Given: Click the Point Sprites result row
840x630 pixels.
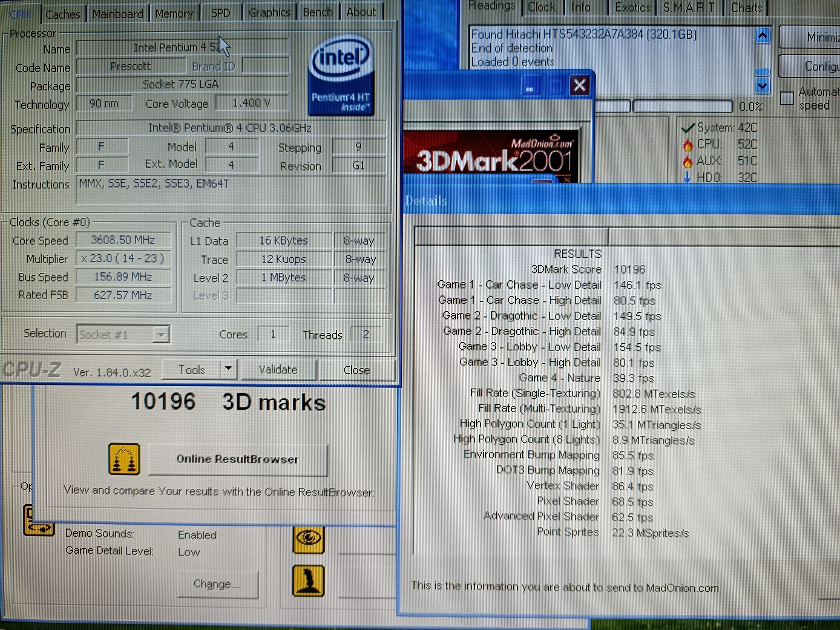Looking at the screenshot, I should click(x=613, y=533).
